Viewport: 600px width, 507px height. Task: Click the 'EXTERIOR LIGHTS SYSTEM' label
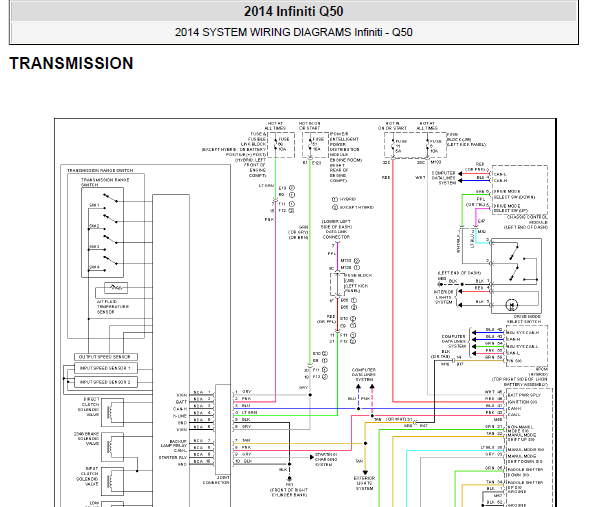[364, 483]
